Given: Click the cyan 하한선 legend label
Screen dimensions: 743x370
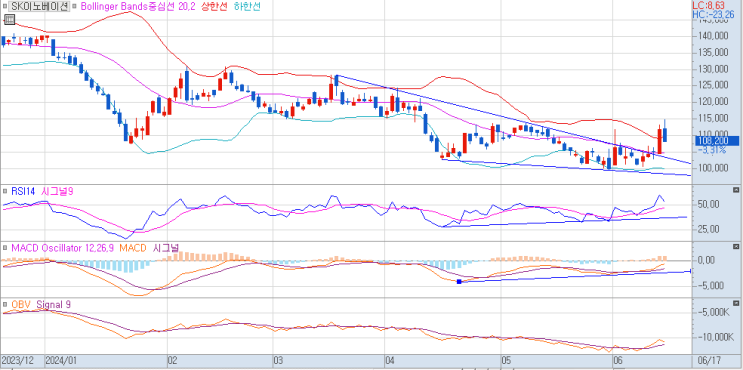Looking at the screenshot, I should (248, 7).
